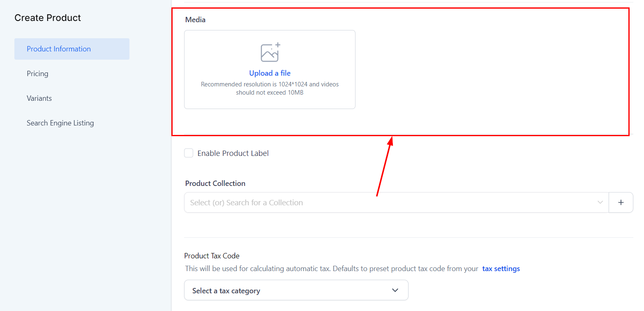Viewport: 644px width, 311px height.
Task: Expand the Product Collection chevron arrow
Action: coord(600,202)
